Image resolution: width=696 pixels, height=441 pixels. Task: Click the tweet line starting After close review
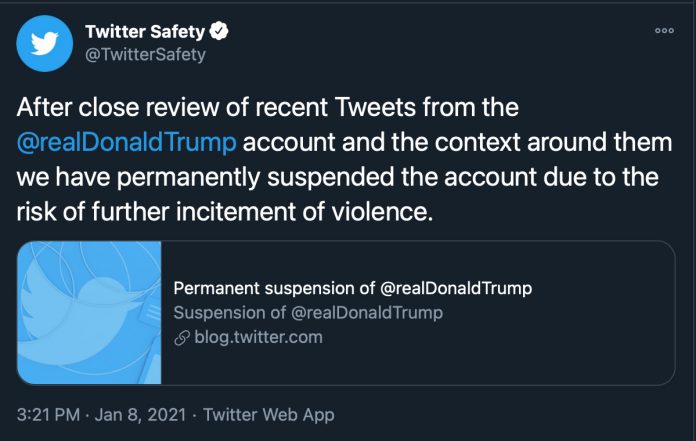click(268, 107)
